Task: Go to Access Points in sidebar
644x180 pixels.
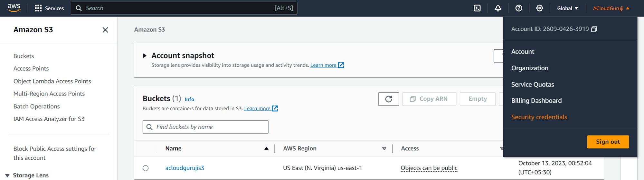Action: click(31, 69)
